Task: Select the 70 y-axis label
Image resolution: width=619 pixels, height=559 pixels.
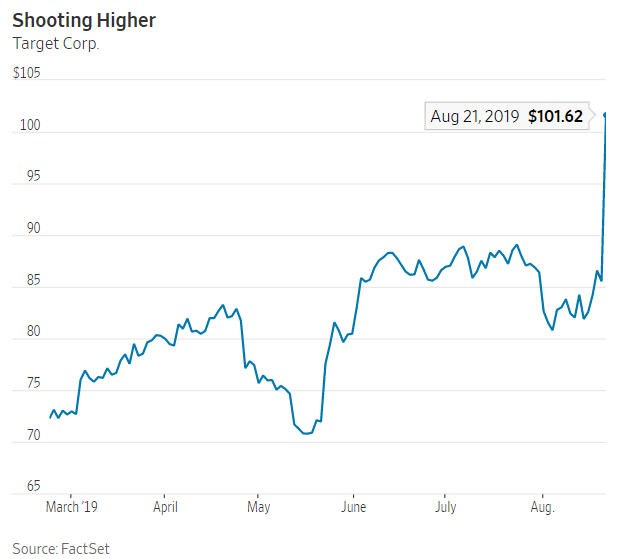Action: (x=34, y=435)
